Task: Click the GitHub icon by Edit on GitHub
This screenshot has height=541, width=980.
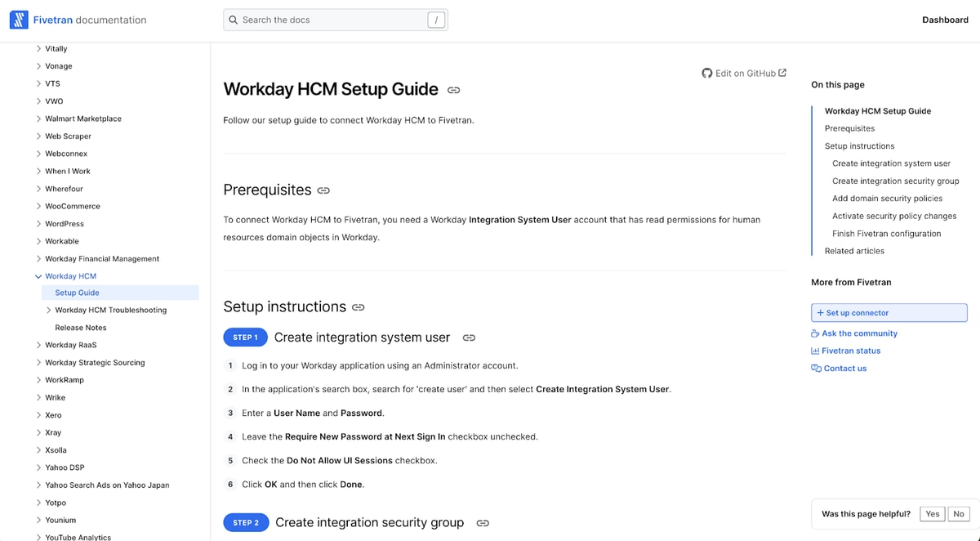Action: [707, 73]
